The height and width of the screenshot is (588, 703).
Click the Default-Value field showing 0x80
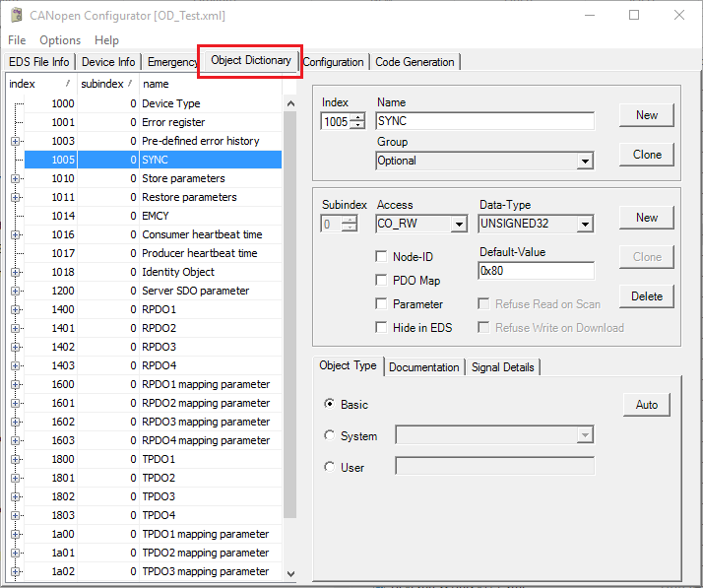click(537, 271)
